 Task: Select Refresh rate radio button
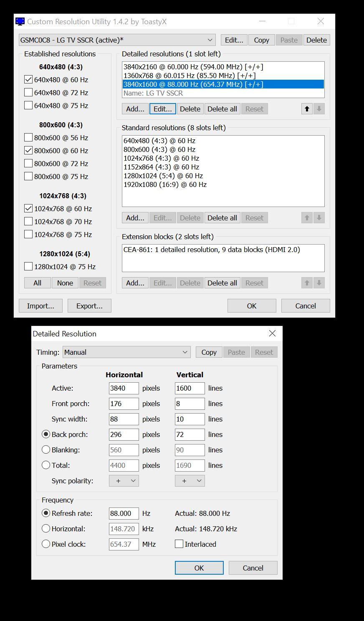point(46,513)
